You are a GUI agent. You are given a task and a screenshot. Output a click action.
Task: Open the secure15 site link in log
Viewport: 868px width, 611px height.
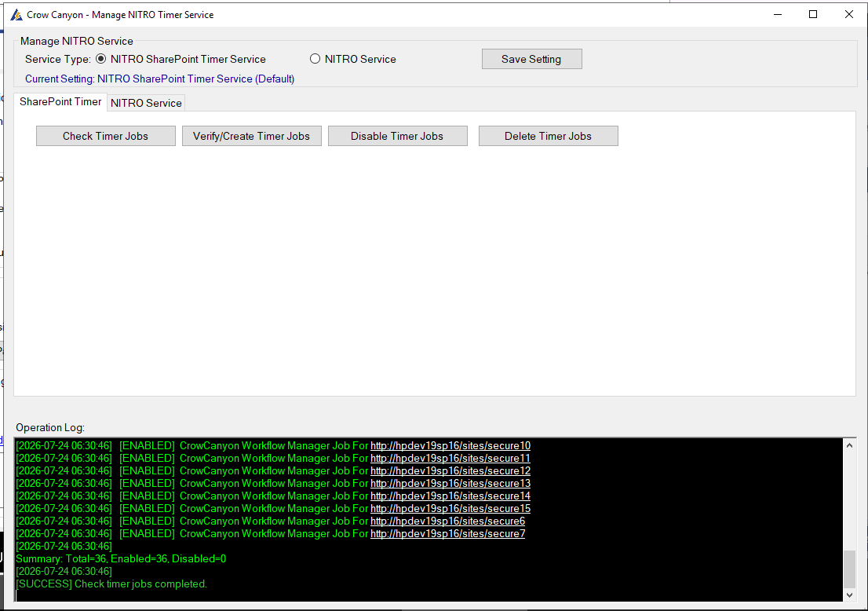tap(450, 509)
